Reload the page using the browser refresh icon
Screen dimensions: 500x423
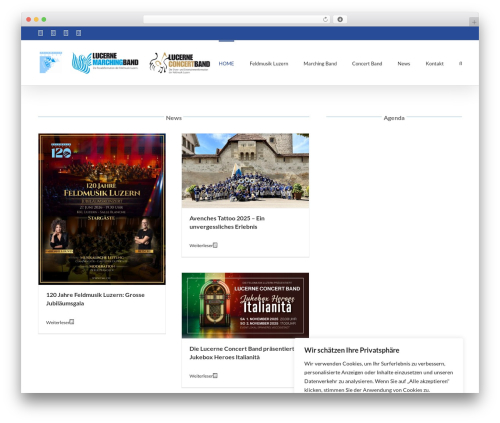tap(325, 19)
